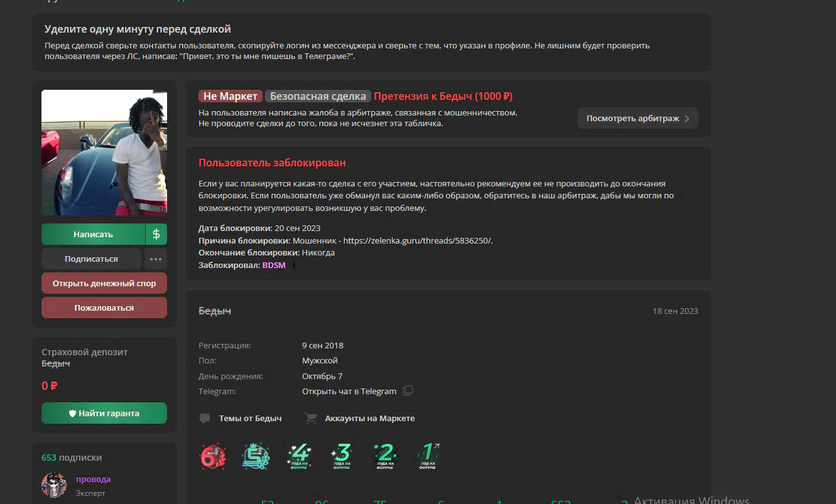
Task: Click the Подписаться button
Action: click(91, 259)
